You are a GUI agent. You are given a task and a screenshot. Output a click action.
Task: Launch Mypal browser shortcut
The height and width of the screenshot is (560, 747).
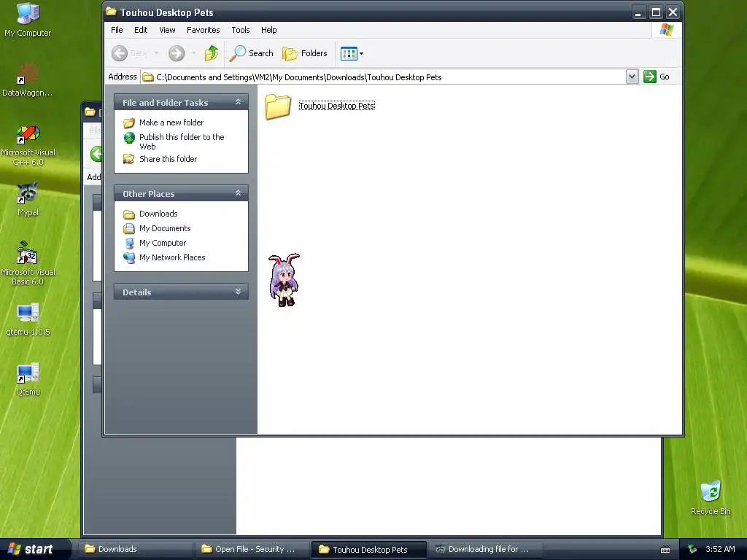[28, 199]
